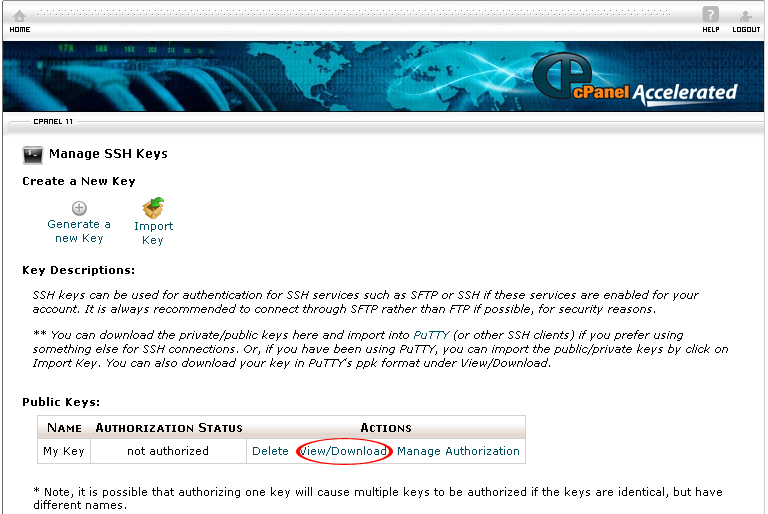Open the HOME menu label
Screen dimensions: 768x514
click(20, 29)
